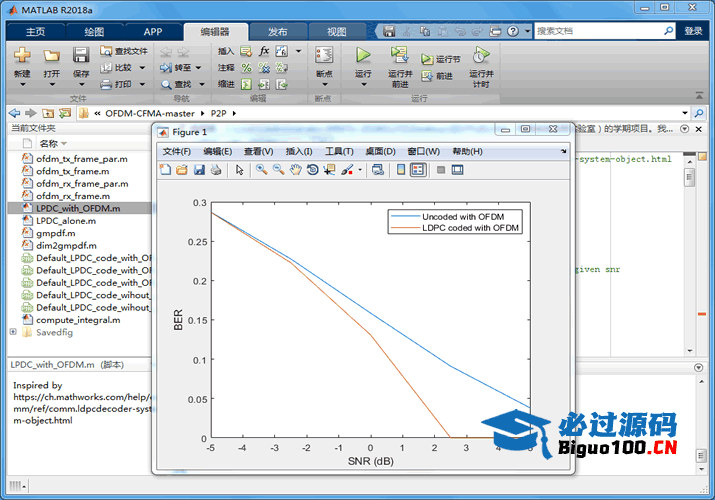Select the Rotate 3D tool in Figure 1

coord(313,170)
